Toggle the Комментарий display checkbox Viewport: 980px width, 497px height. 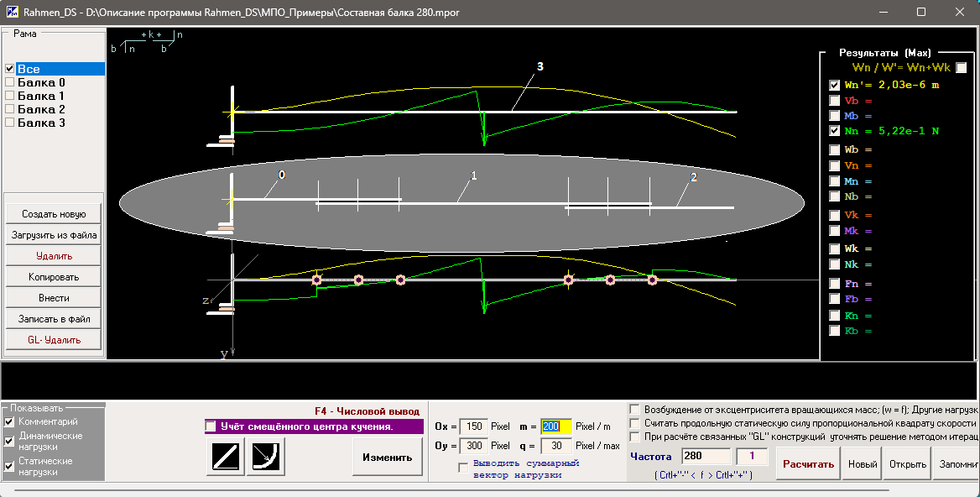coord(10,421)
